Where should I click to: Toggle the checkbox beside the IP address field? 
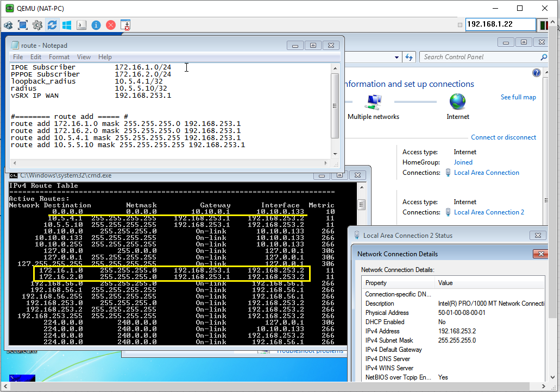click(460, 24)
